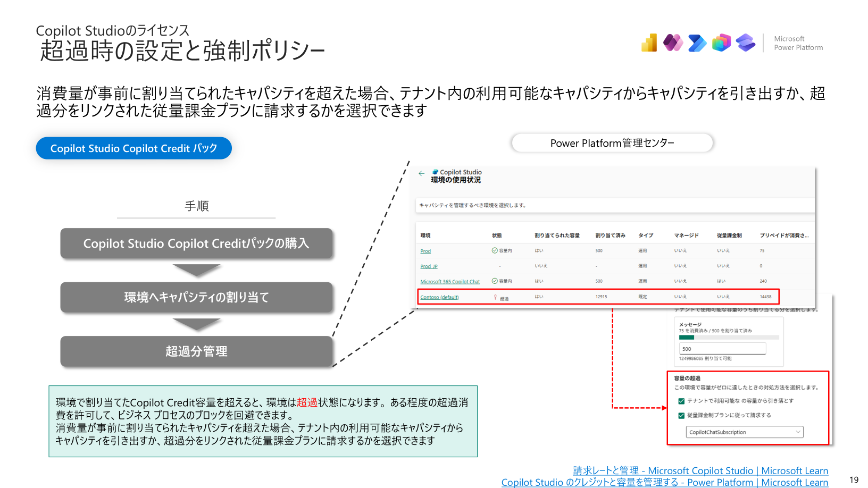Click red overage warning icon in Contoso row
The height and width of the screenshot is (488, 868).
(x=496, y=297)
